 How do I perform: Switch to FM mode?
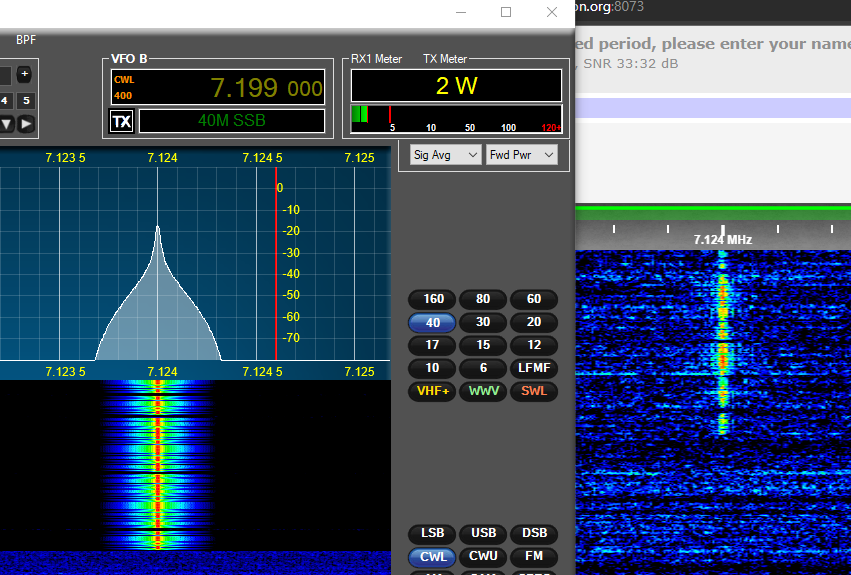click(x=534, y=557)
